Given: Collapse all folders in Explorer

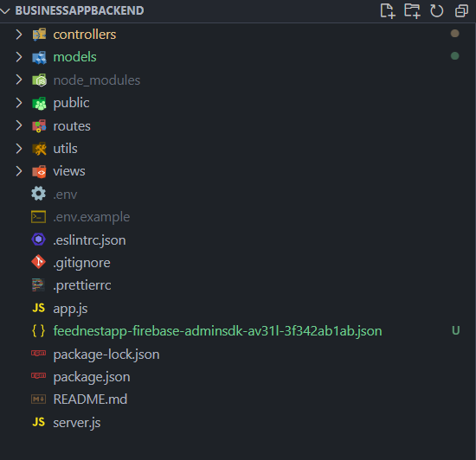Looking at the screenshot, I should click(x=461, y=11).
